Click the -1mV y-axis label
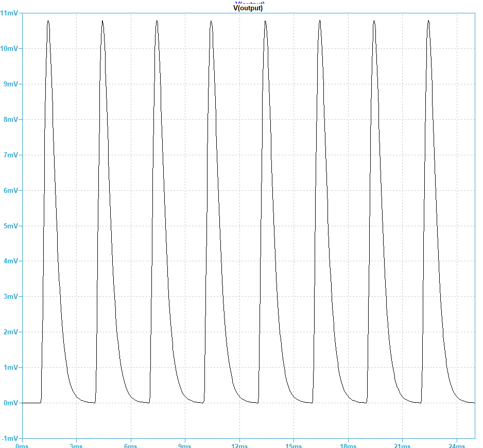 [x=10, y=438]
